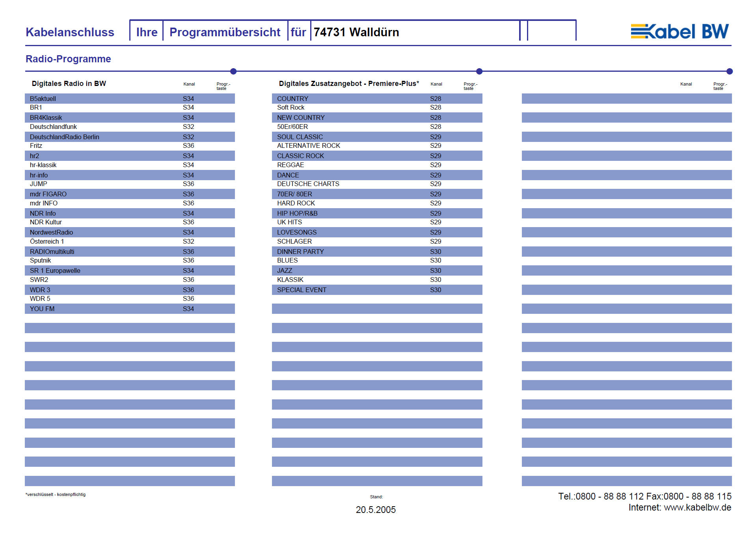Image resolution: width=756 pixels, height=535 pixels.
Task: Click the Radio-Programme section heading
Action: click(68, 59)
